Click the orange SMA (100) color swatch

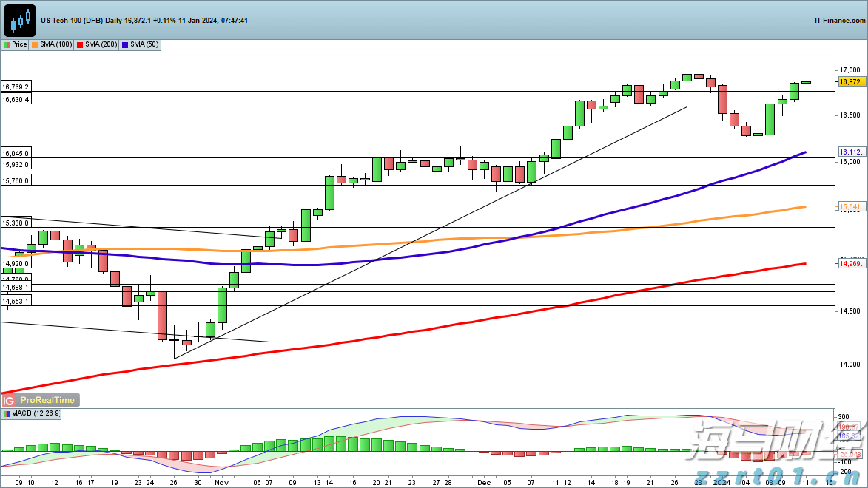coord(36,45)
